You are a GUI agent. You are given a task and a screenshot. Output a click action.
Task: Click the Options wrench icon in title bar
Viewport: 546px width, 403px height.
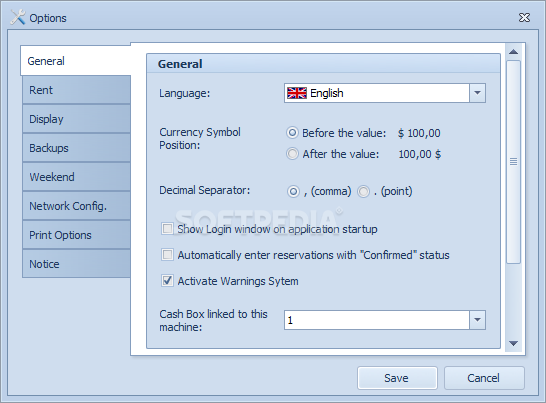click(18, 17)
